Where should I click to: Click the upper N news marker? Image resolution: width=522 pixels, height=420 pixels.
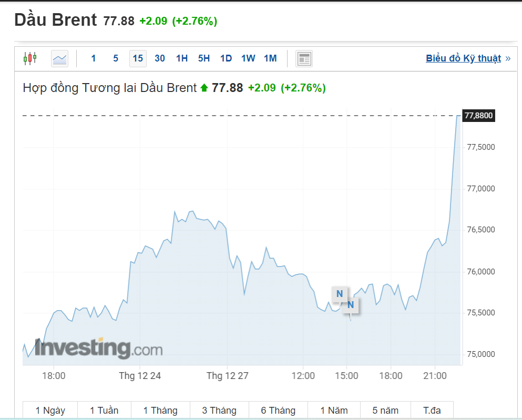coord(340,293)
